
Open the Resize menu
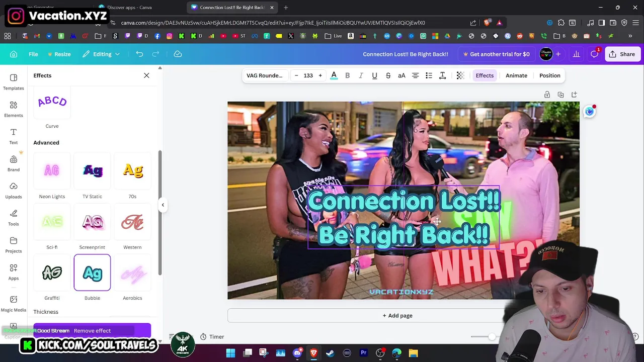pyautogui.click(x=59, y=54)
